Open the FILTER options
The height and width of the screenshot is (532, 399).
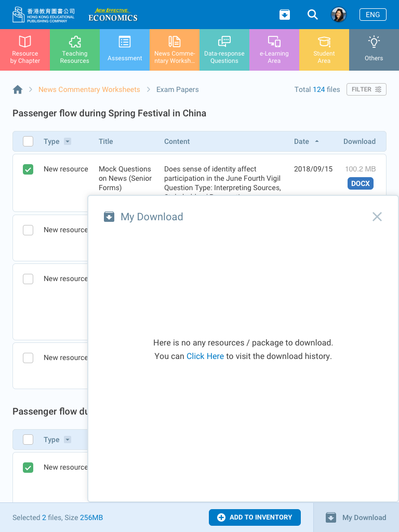point(366,89)
